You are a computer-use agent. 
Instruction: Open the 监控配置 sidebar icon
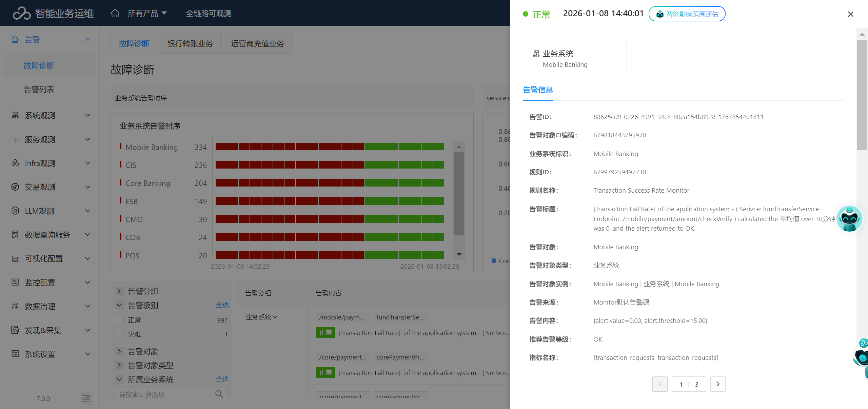pyautogui.click(x=15, y=282)
